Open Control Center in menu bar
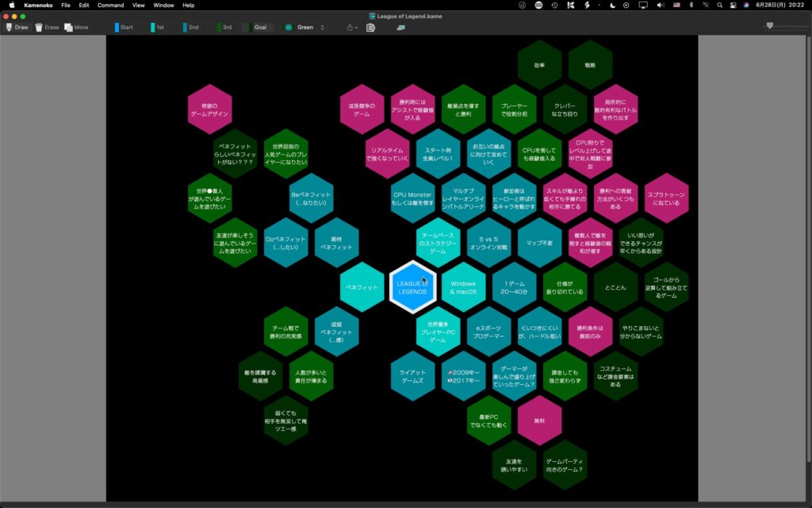 733,6
